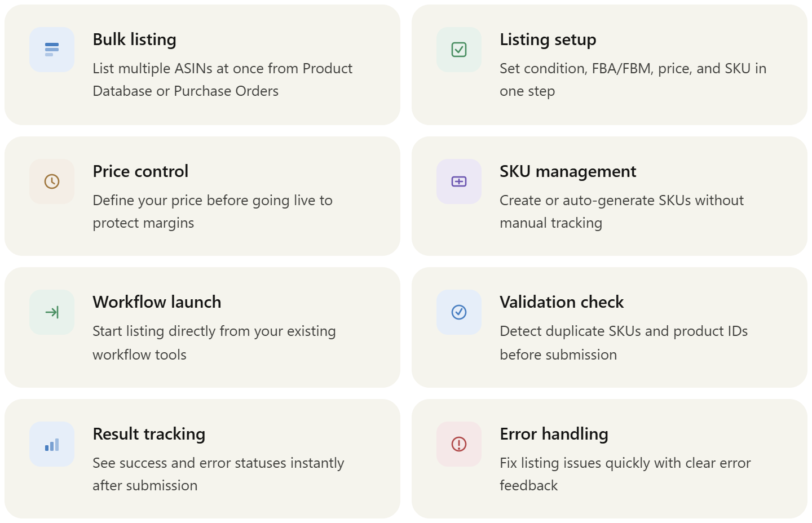This screenshot has height=523, width=812.
Task: Click the Listing setup checkbox icon
Action: pyautogui.click(x=459, y=50)
